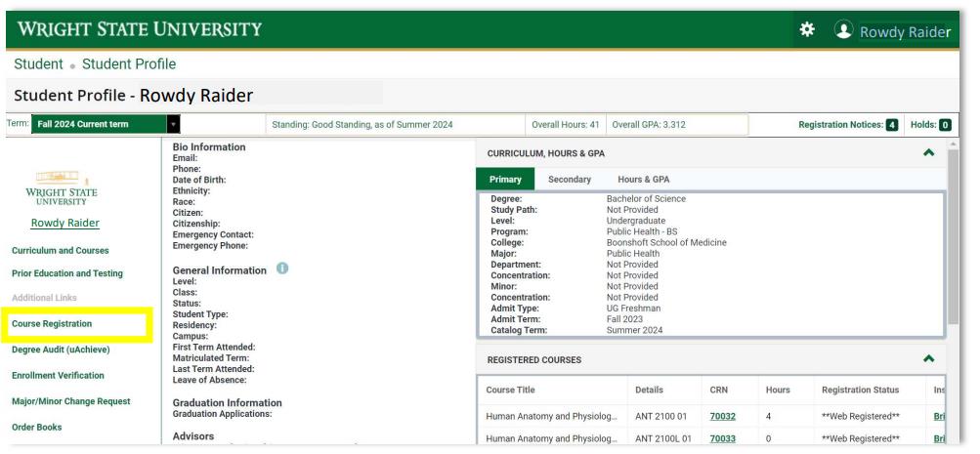This screenshot has width=980, height=454.
Task: Open CRN 70033 course link
Action: (722, 438)
